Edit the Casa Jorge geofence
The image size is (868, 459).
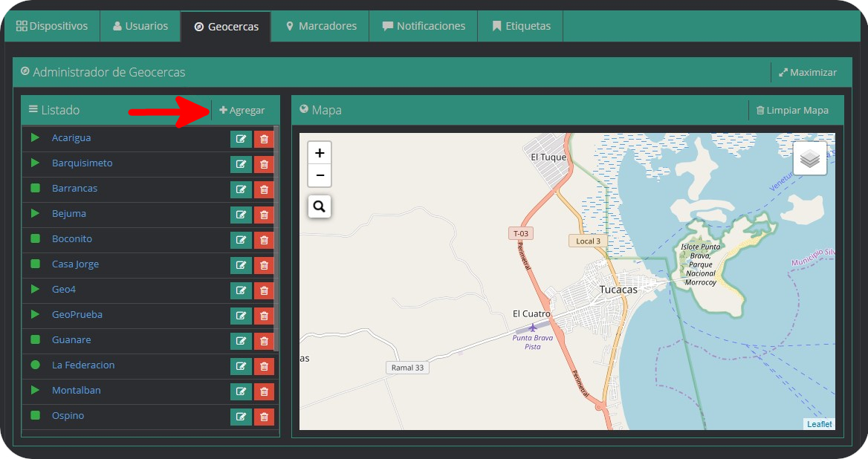241,265
